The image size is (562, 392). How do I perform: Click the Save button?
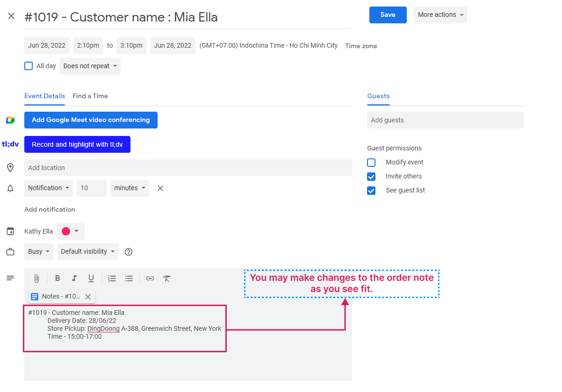[388, 15]
